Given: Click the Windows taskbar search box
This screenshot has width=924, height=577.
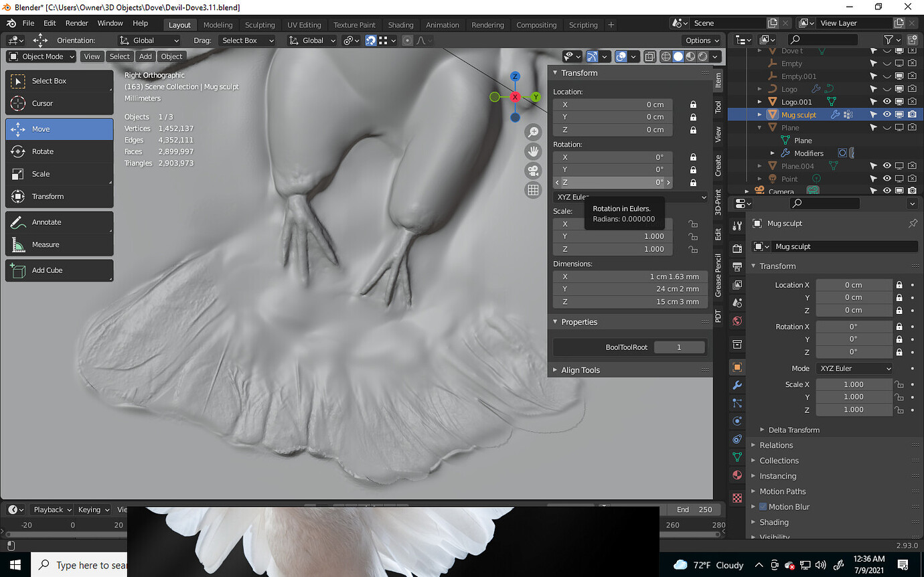Looking at the screenshot, I should pos(79,565).
